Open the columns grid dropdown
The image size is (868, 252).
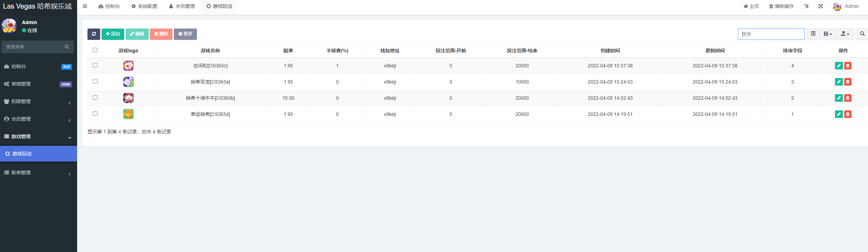pos(828,34)
